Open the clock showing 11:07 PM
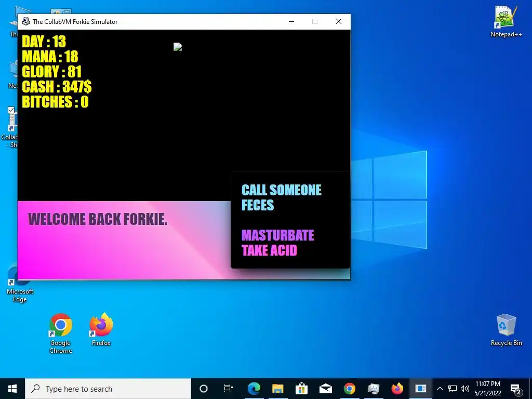This screenshot has width=532, height=399. (x=487, y=389)
